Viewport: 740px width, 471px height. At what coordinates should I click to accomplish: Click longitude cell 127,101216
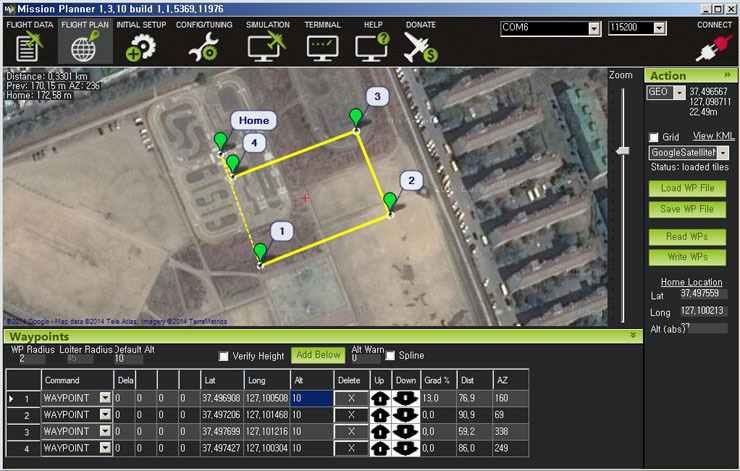pyautogui.click(x=267, y=431)
